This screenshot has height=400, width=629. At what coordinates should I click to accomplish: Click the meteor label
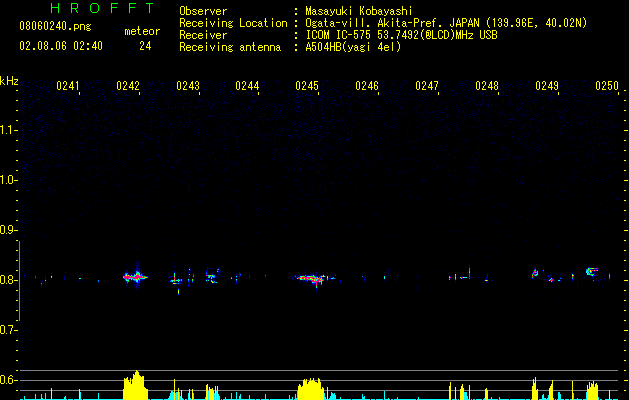tap(142, 31)
